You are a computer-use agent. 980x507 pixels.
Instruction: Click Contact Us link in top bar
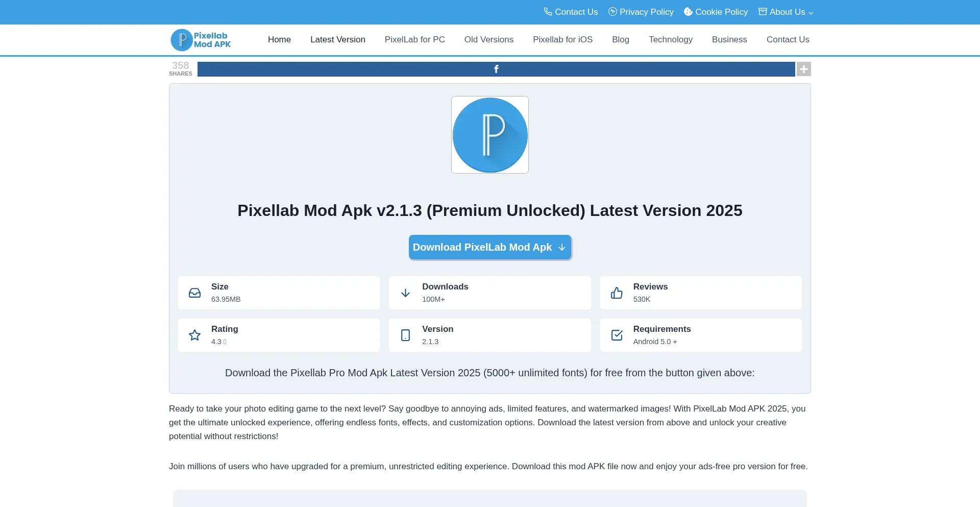point(576,12)
